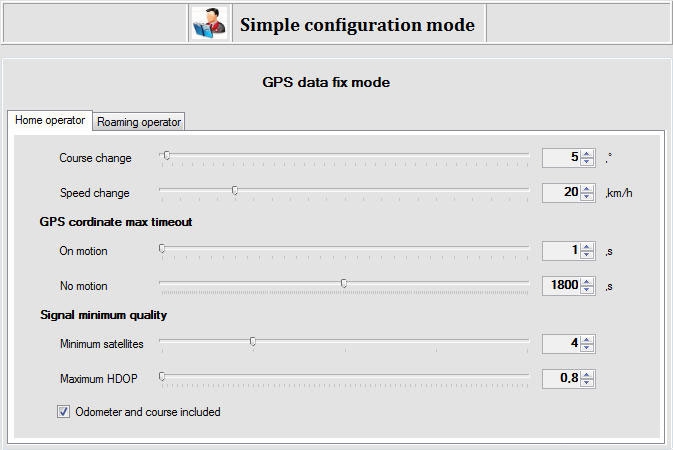This screenshot has width=673, height=450.
Task: Click the Course change slider handle
Action: (x=167, y=155)
